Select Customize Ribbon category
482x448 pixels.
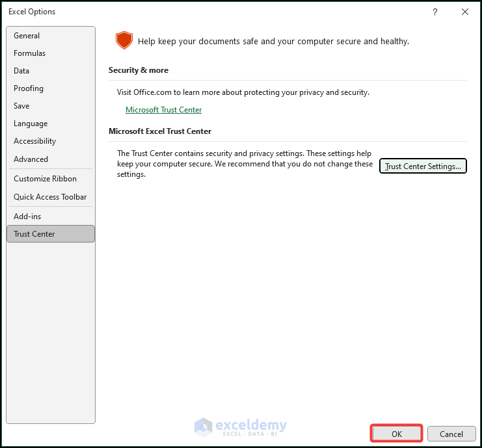(51, 179)
